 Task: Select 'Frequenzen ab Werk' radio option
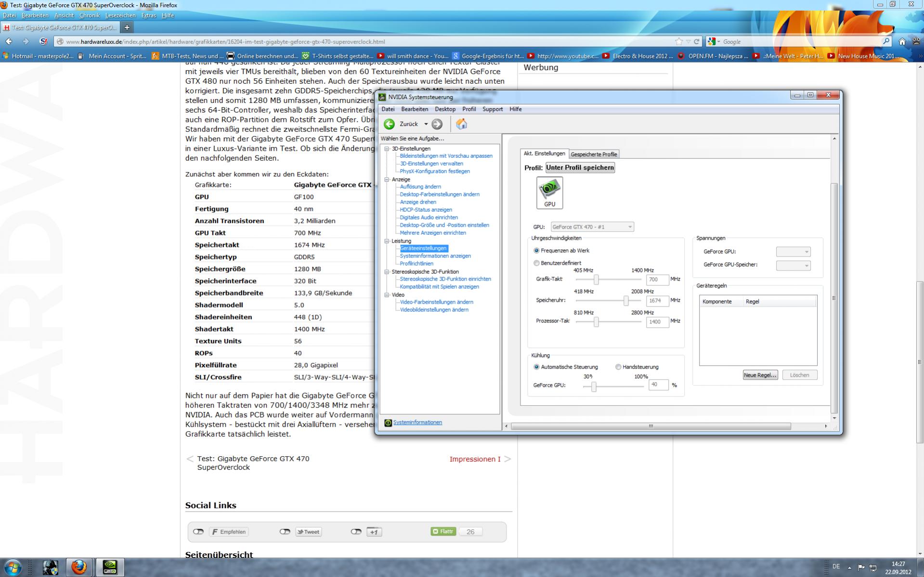point(536,251)
